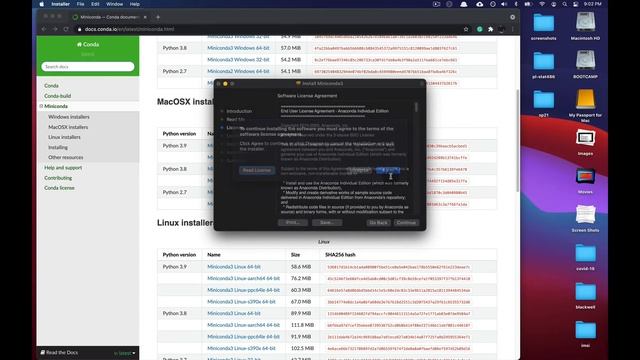
Task: Click the Read License button
Action: click(x=257, y=170)
